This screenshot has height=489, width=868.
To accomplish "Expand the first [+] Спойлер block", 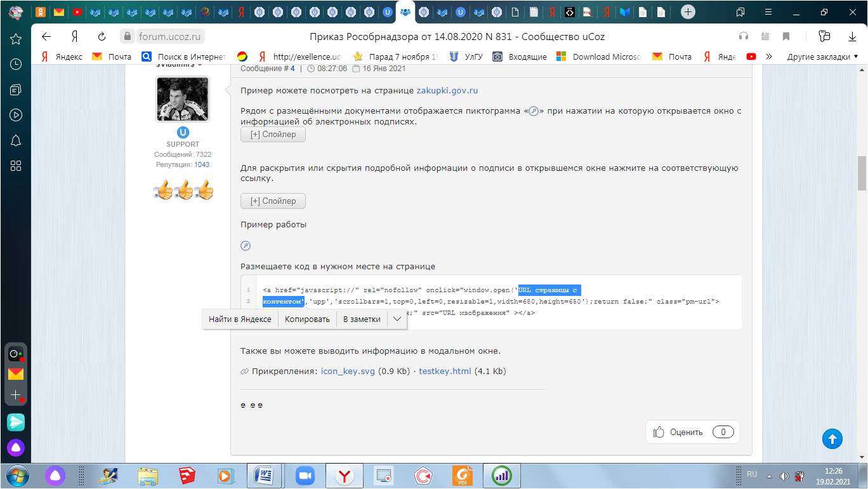I will [x=273, y=135].
